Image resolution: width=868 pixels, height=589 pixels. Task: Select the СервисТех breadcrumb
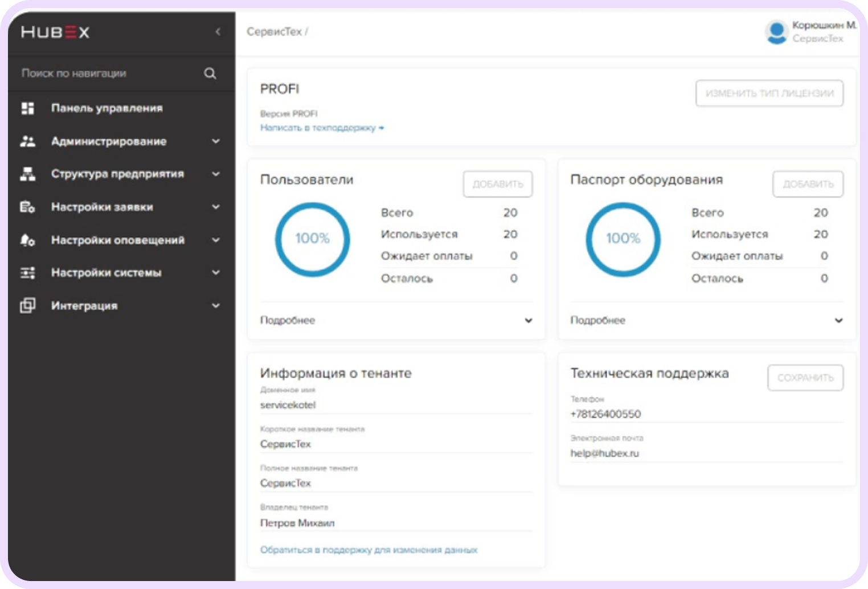[x=274, y=32]
